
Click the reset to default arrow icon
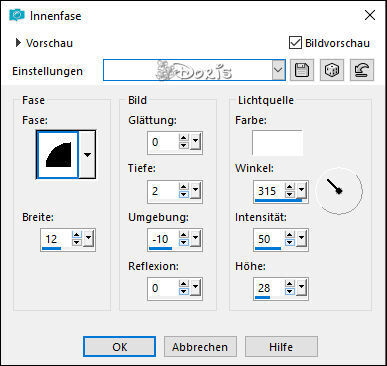(362, 70)
